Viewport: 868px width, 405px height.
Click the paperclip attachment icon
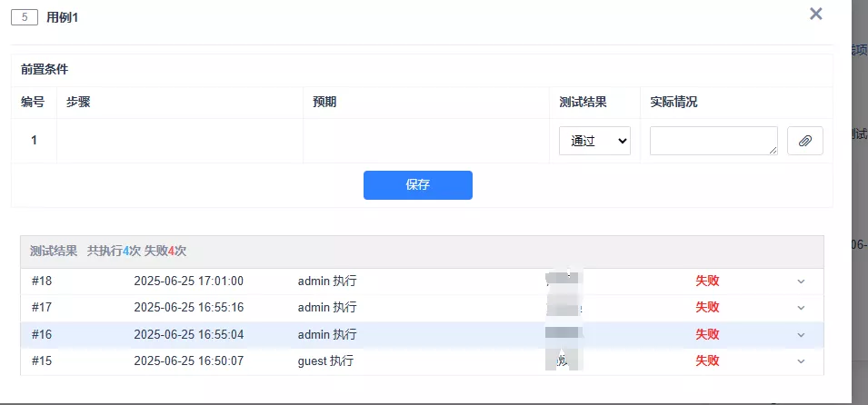pos(804,141)
